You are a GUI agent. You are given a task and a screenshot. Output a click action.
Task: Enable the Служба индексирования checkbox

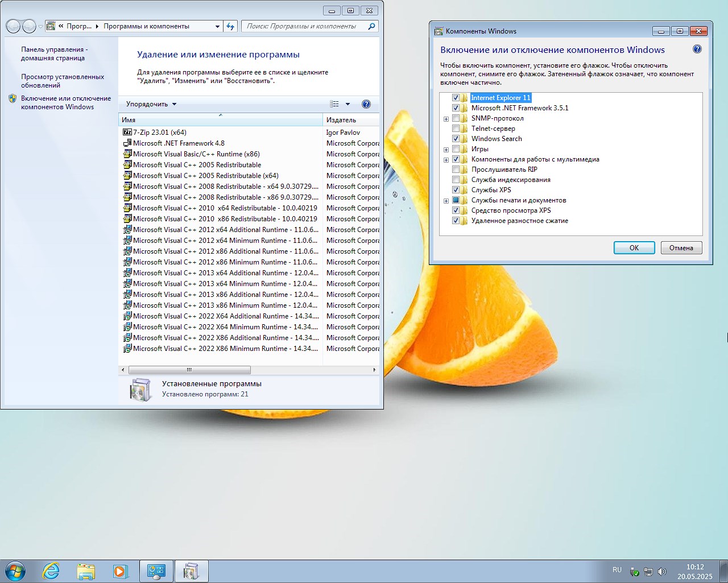[456, 180]
